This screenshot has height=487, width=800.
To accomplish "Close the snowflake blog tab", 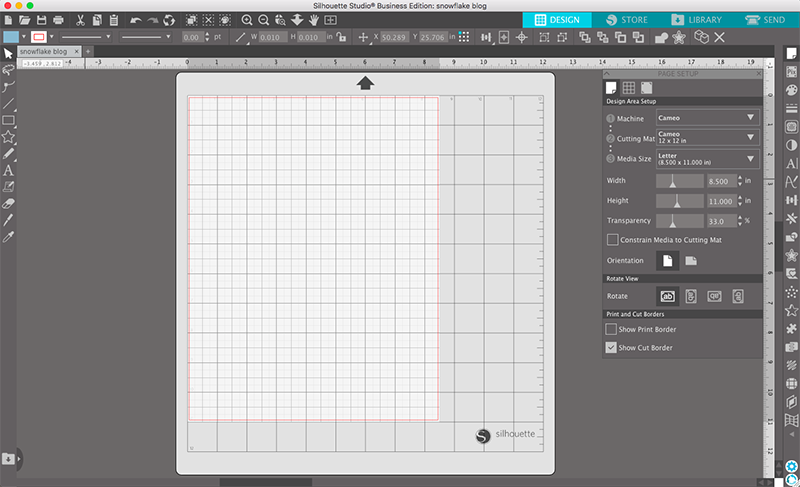I will (77, 52).
